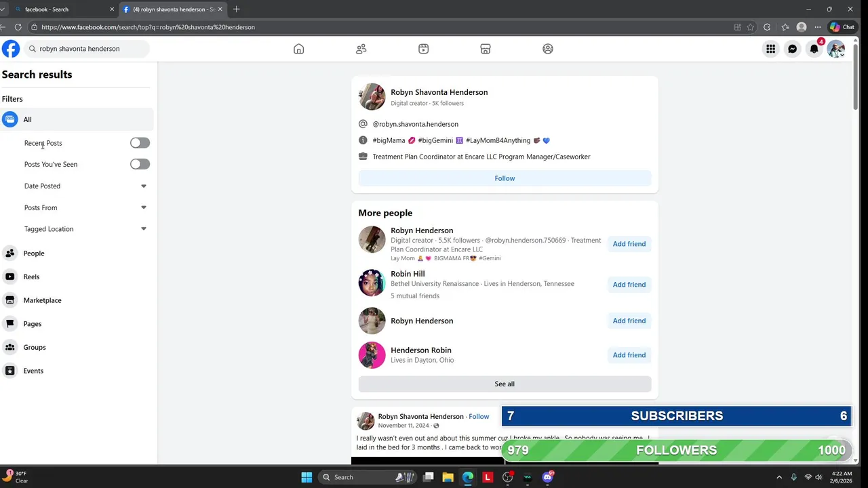Open Task View in the taskbar
Screen dimensions: 868x488
pyautogui.click(x=429, y=477)
